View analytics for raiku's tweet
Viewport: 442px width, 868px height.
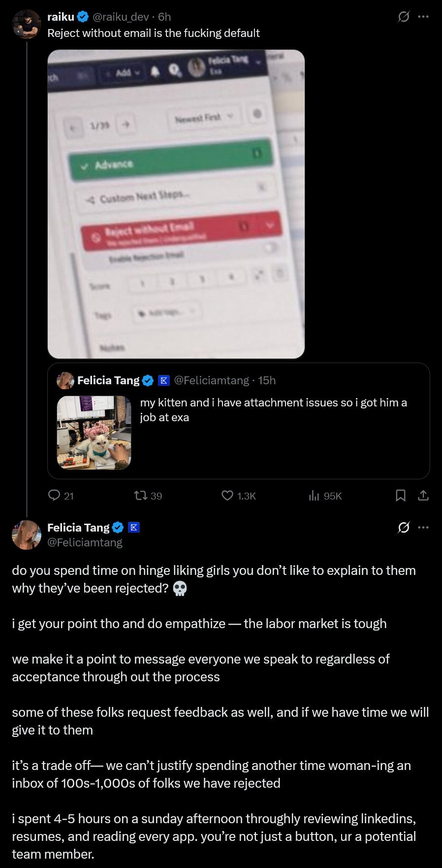point(314,496)
